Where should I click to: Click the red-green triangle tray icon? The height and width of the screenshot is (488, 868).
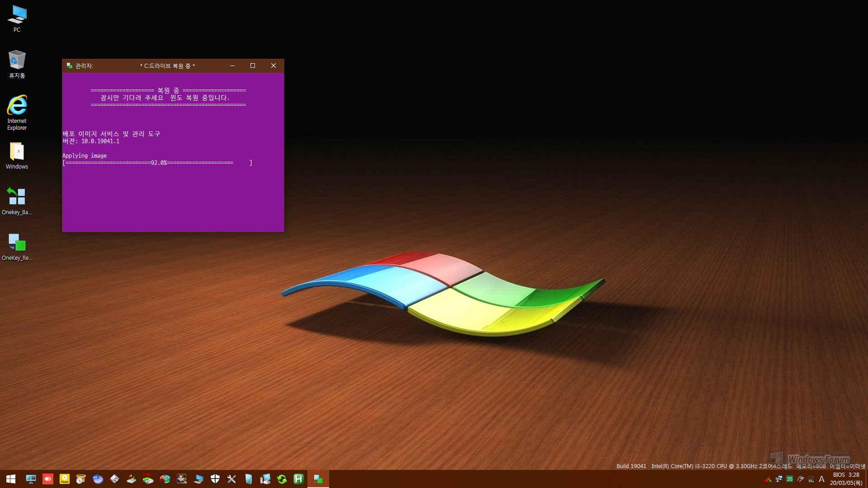768,479
